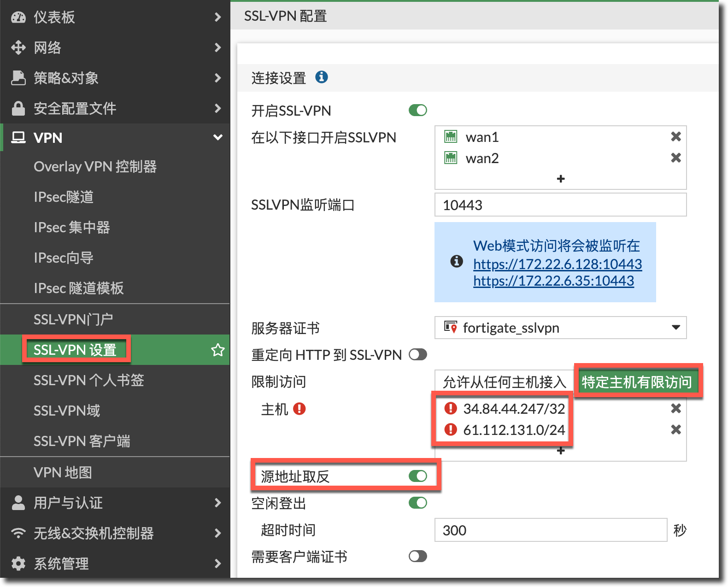Click the Policy & Objects icon

coord(18,78)
